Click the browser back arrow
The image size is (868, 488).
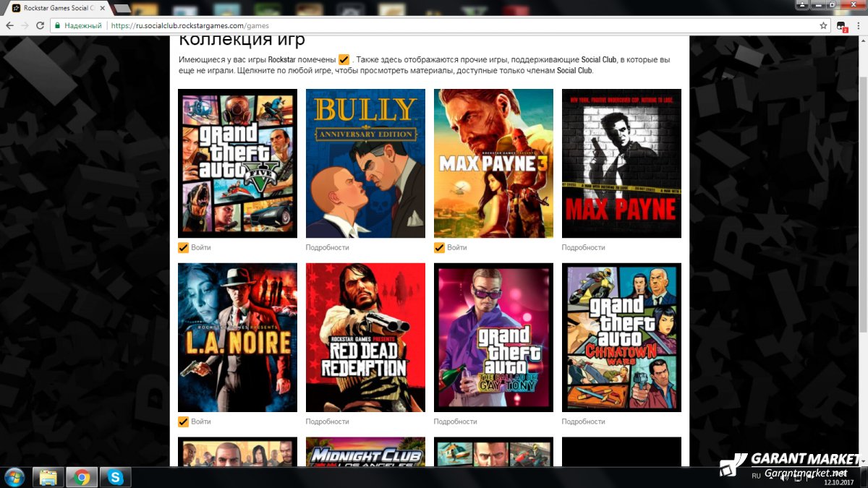coord(9,25)
